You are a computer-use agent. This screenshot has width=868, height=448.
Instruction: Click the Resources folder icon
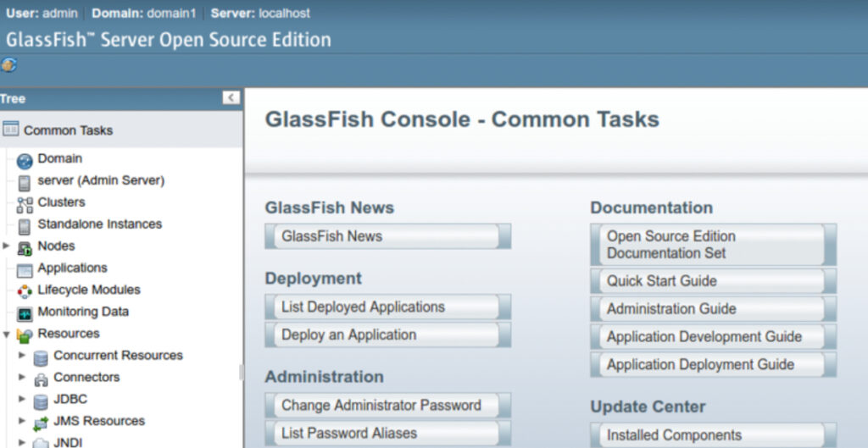(25, 335)
